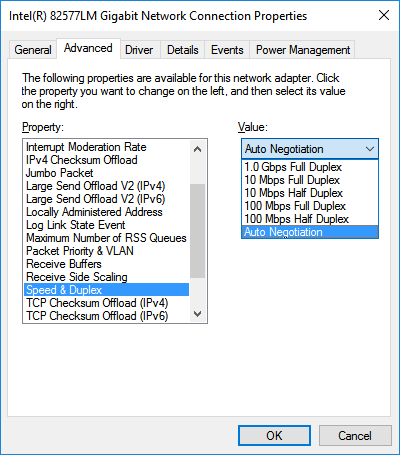
Task: Select Jumbo Packet property
Action: point(107,173)
